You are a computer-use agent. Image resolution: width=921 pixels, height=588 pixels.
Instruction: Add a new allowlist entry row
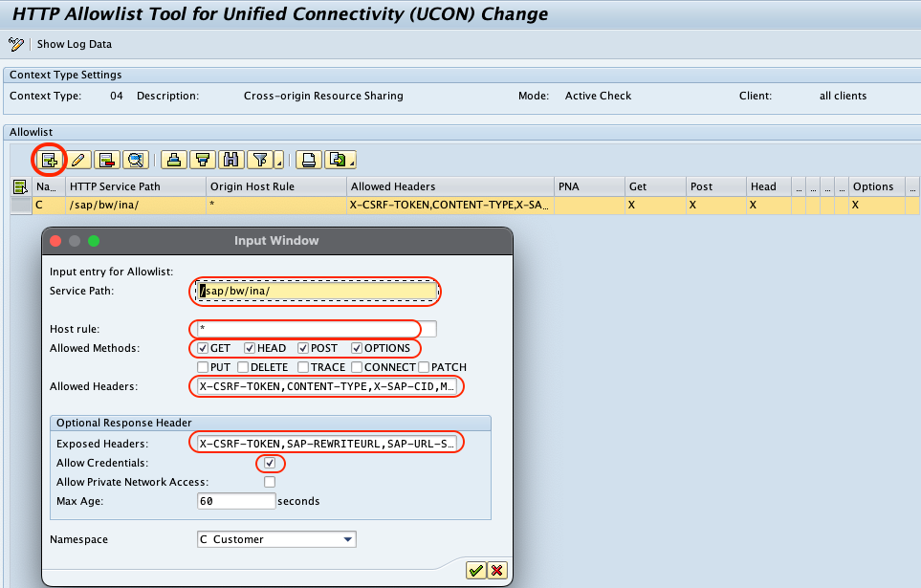[49, 160]
